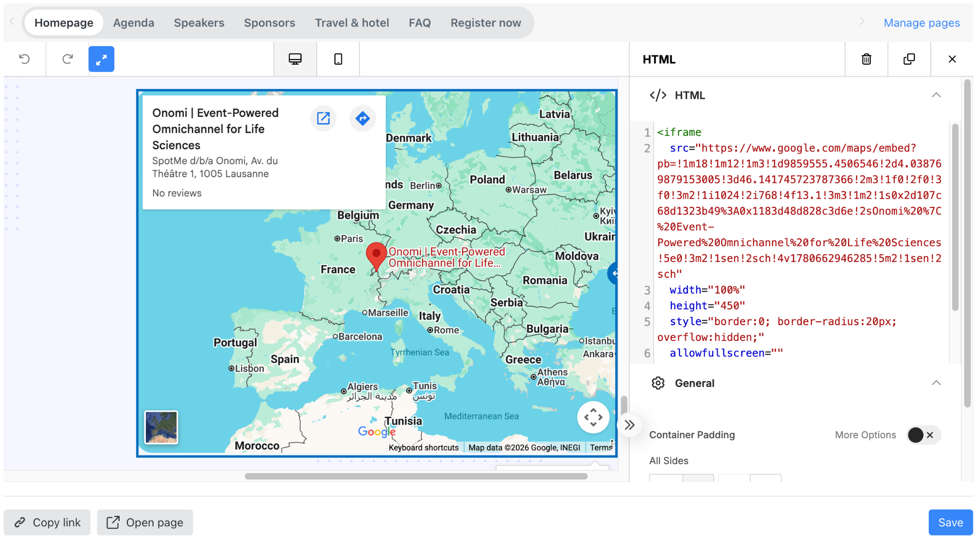Open Keyboard shortcuts on the map
This screenshot has height=546, width=980.
423,447
